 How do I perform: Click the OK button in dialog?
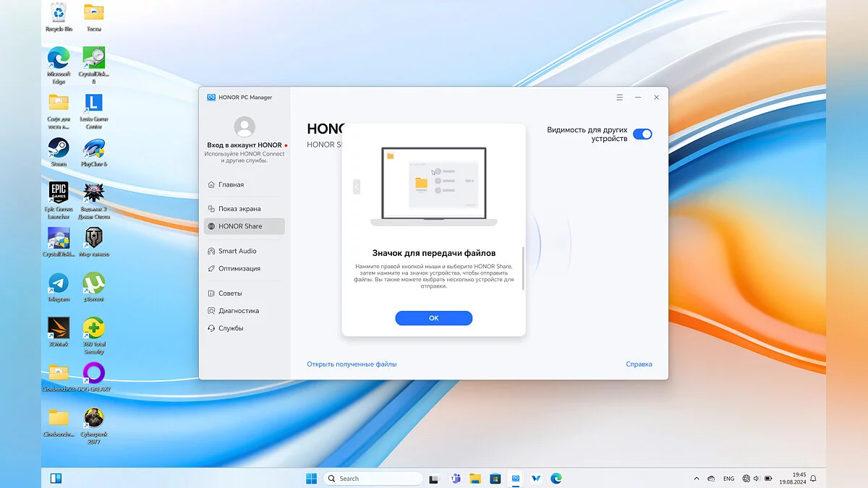pyautogui.click(x=433, y=318)
